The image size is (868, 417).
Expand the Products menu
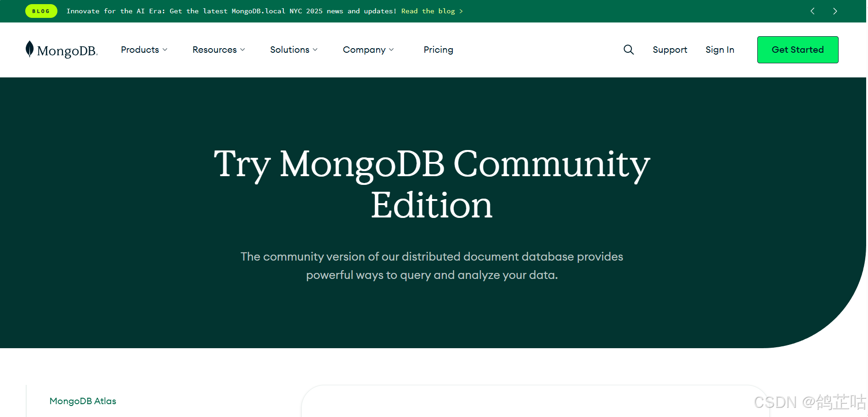click(144, 50)
